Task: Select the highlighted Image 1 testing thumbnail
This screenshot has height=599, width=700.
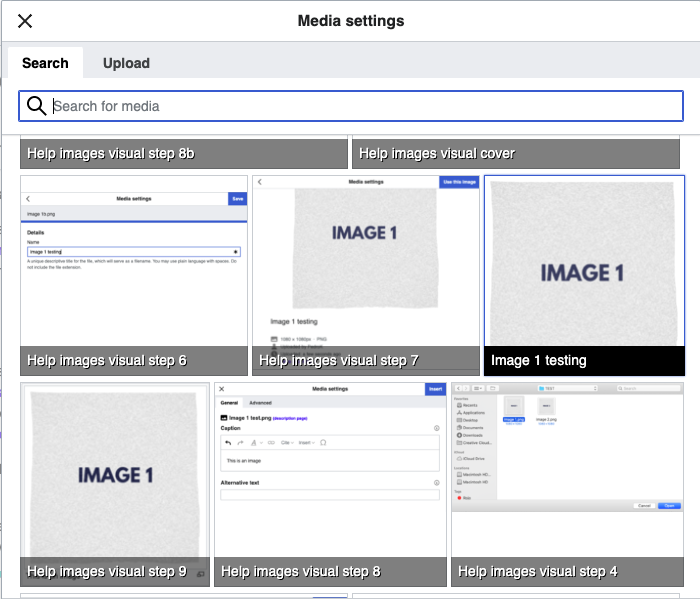Action: click(584, 262)
